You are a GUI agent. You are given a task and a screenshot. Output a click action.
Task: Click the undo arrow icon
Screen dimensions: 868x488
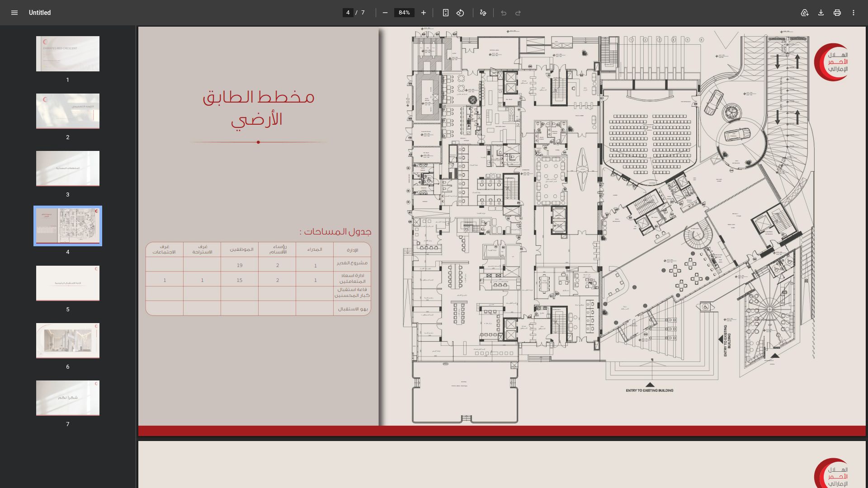pyautogui.click(x=504, y=13)
